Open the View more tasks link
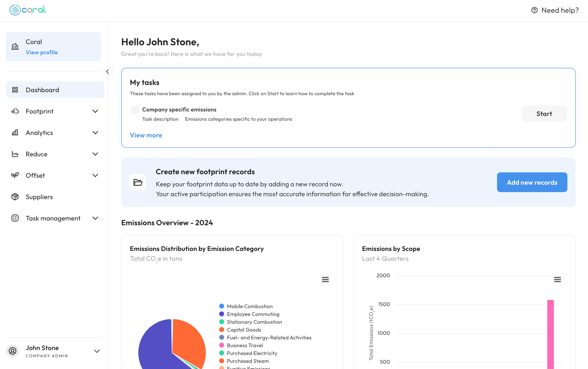The height and width of the screenshot is (369, 588). tap(146, 135)
